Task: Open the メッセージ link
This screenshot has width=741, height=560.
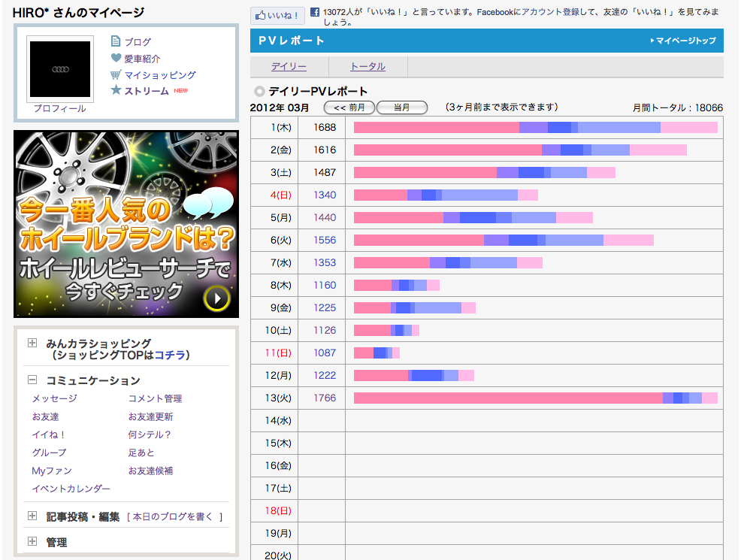Action: pos(54,398)
